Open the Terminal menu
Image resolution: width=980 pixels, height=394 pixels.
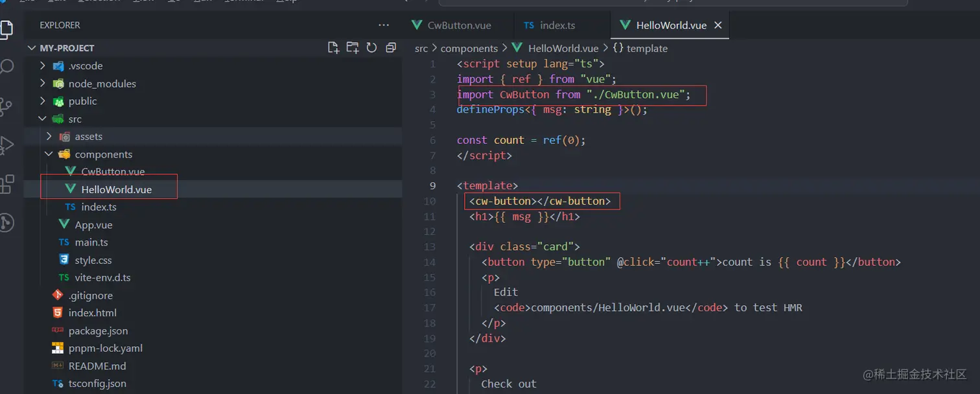(243, 2)
